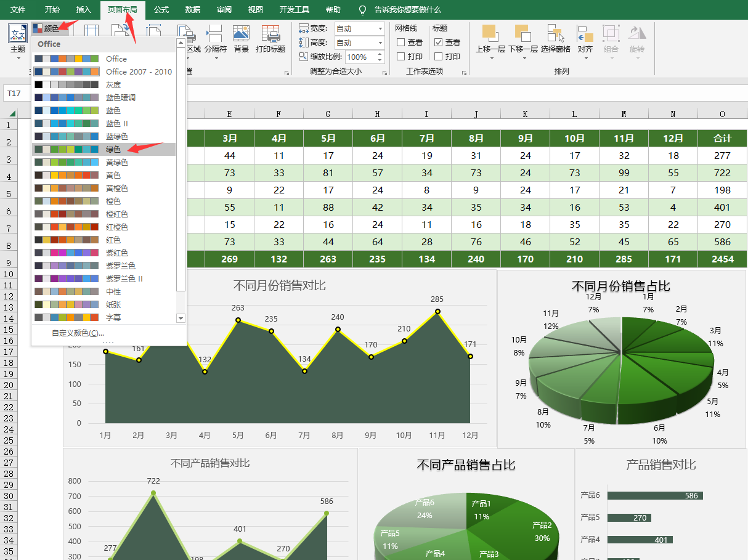The height and width of the screenshot is (560, 748).
Task: Click the 上移一层 bring forward icon
Action: click(490, 33)
